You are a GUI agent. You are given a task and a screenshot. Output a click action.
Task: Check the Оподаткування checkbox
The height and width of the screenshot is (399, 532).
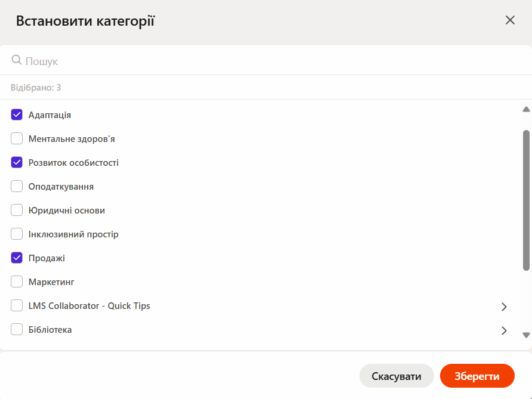[x=17, y=186]
